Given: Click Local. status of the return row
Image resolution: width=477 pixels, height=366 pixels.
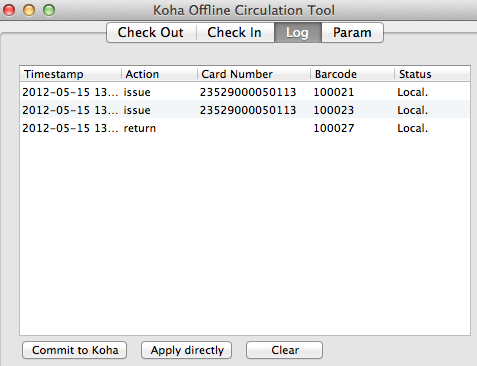Looking at the screenshot, I should [412, 128].
